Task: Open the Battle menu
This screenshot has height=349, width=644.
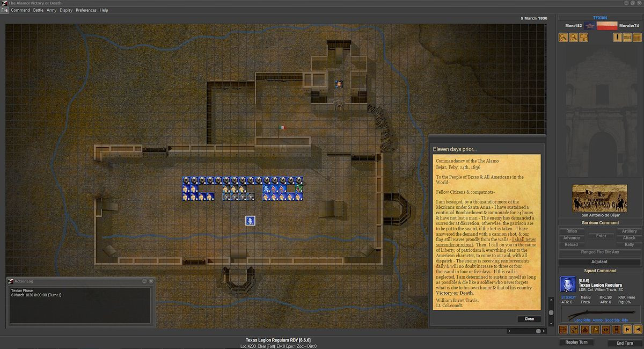Action: [x=39, y=10]
